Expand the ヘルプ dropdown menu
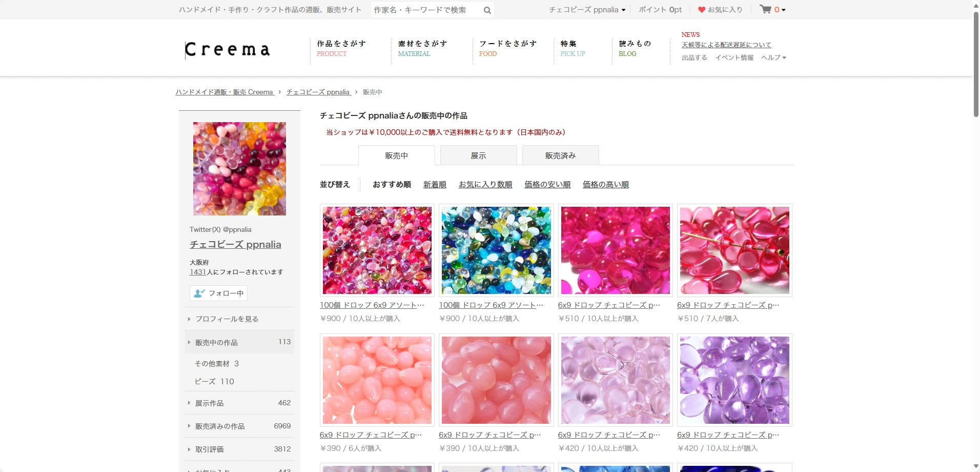The width and height of the screenshot is (980, 472). click(x=773, y=57)
